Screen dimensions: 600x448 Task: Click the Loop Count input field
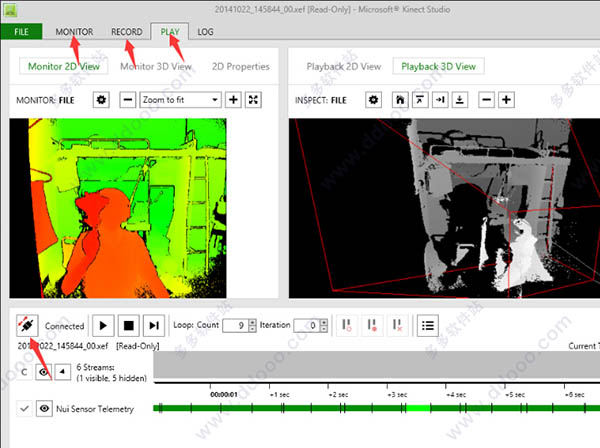[x=235, y=326]
